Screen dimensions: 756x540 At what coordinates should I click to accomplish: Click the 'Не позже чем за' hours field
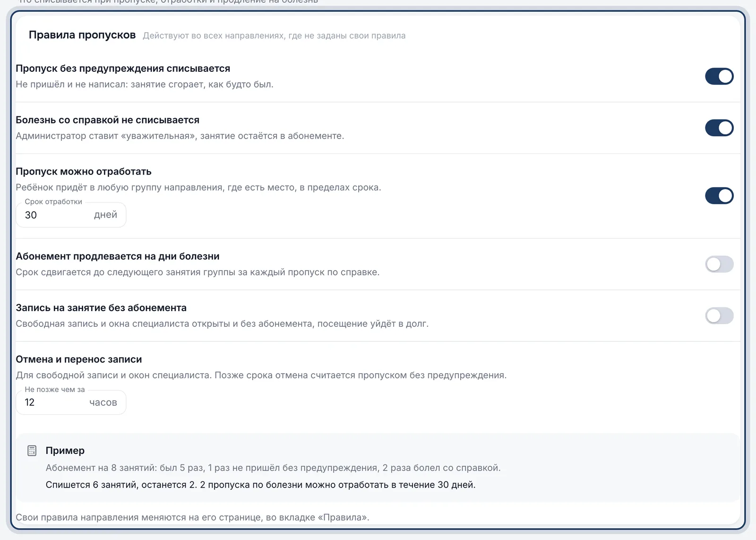pos(71,402)
